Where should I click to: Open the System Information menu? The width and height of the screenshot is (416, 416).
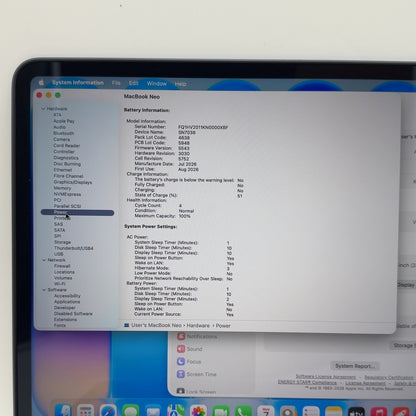78,82
